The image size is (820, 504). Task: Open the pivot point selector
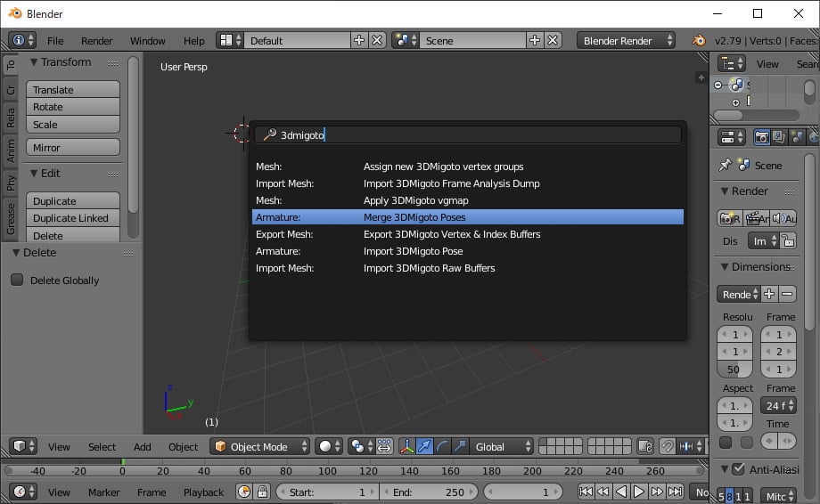click(361, 446)
